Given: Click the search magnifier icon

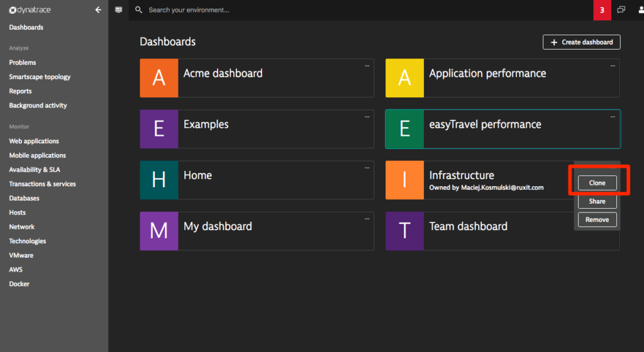Looking at the screenshot, I should click(x=139, y=10).
